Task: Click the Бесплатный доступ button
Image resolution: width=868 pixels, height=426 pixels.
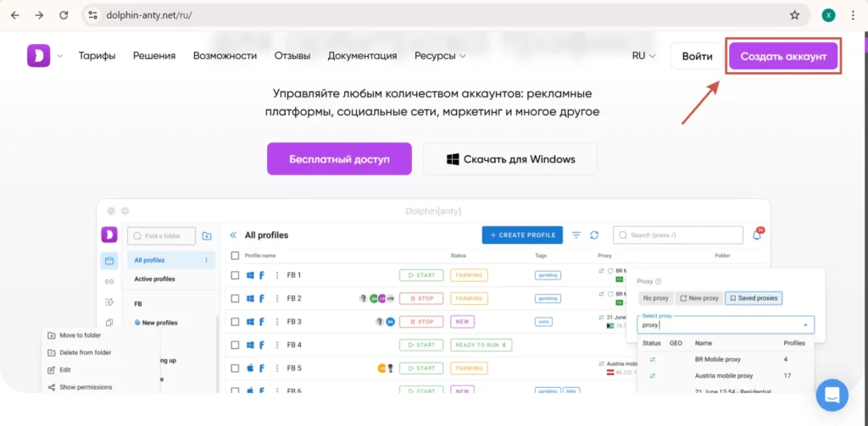Action: [x=339, y=159]
